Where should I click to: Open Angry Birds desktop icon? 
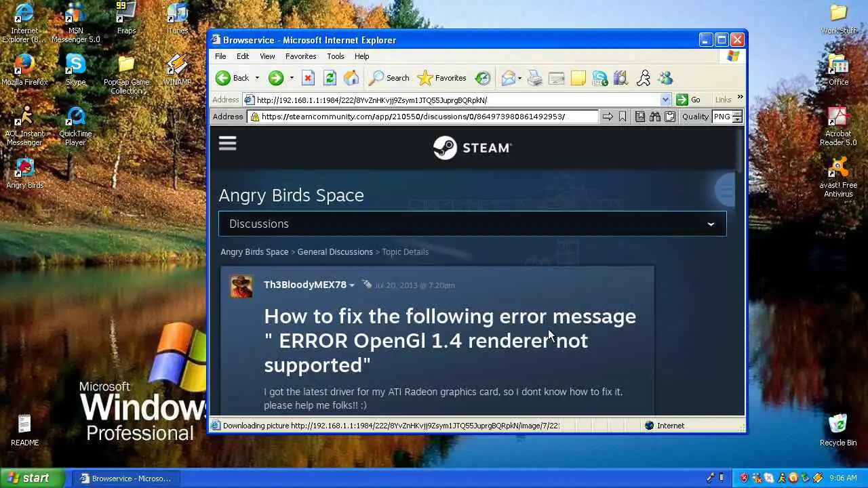pos(24,173)
